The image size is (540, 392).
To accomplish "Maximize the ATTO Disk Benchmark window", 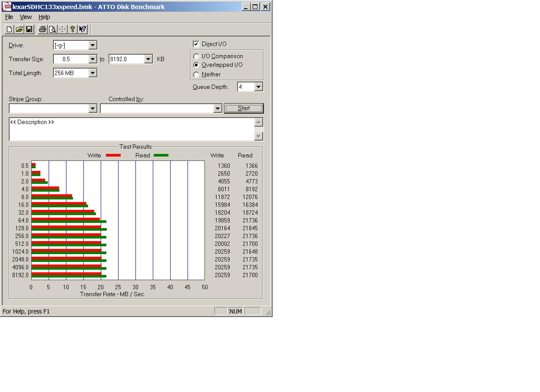I will tap(255, 7).
